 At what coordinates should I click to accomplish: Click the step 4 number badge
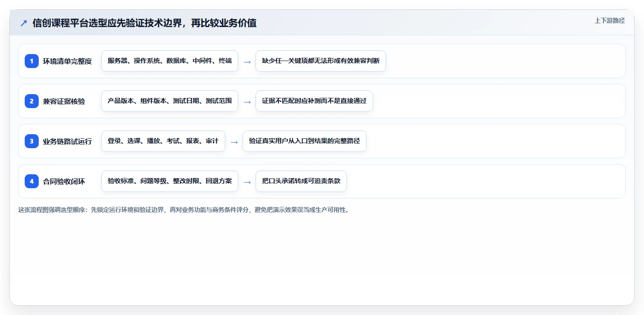click(32, 181)
